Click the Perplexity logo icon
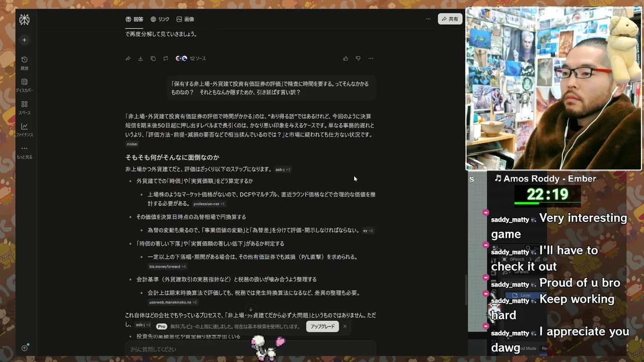The height and width of the screenshot is (362, 644). tap(24, 20)
